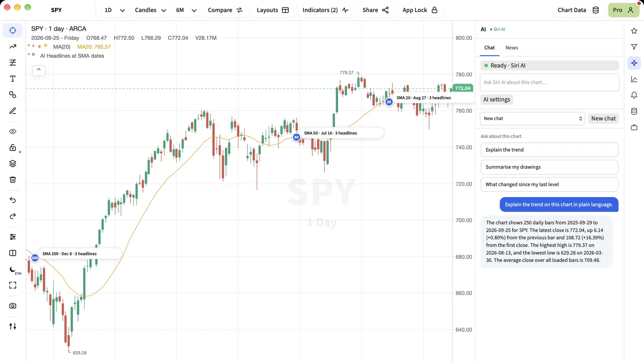Open AI Headlines indicator settings gear
This screenshot has width=644, height=362.
point(33,54)
